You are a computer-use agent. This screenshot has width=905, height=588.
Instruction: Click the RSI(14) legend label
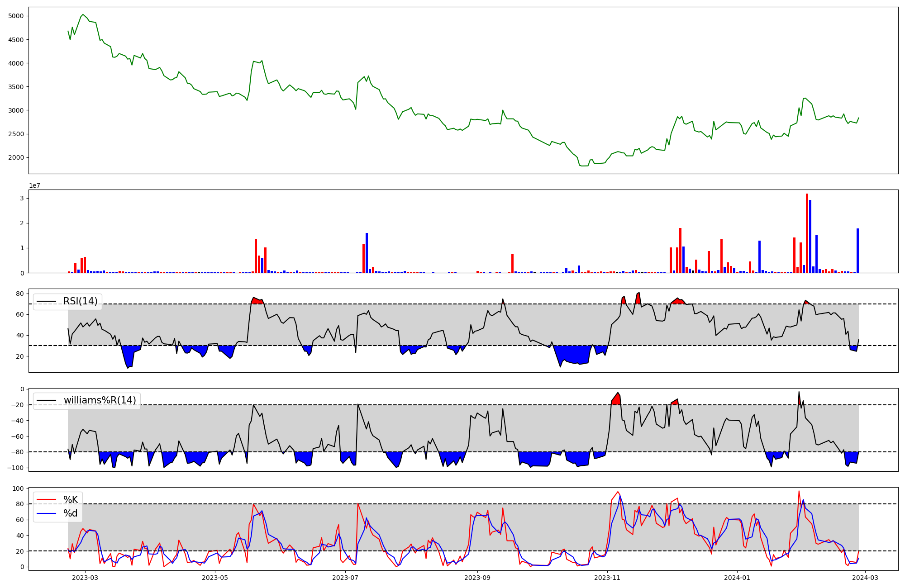80,301
